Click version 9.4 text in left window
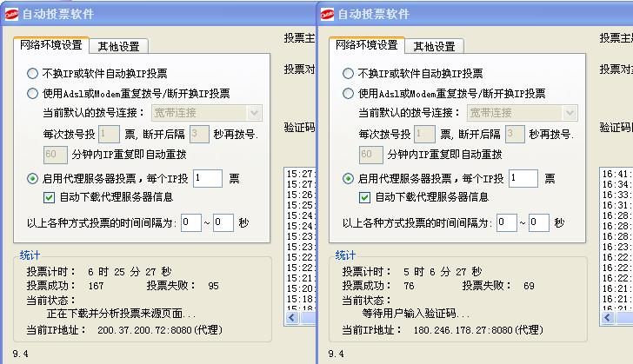The width and height of the screenshot is (633, 364). tap(21, 354)
